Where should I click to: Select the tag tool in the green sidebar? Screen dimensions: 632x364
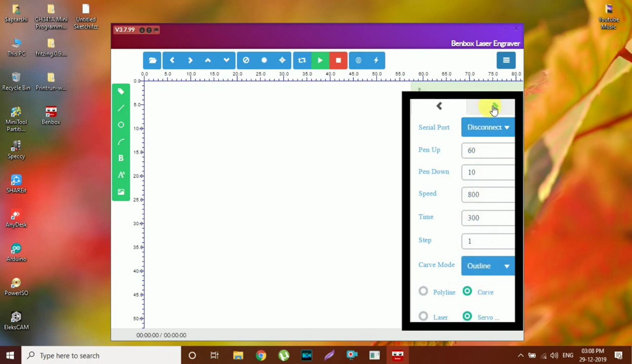tap(121, 91)
